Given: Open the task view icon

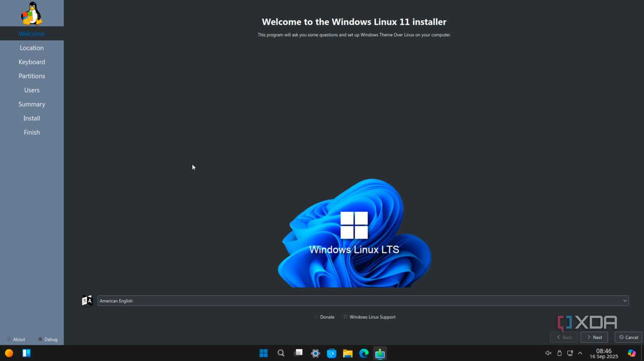Looking at the screenshot, I should tap(298, 353).
